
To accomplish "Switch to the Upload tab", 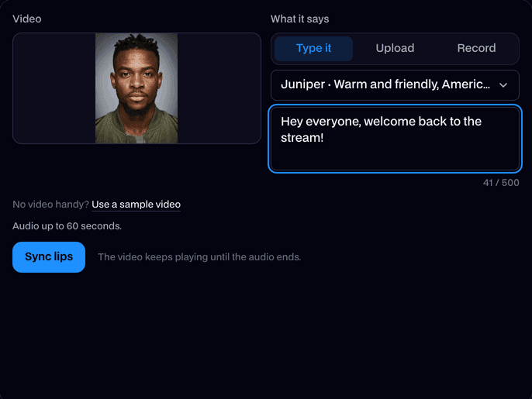I will 395,49.
